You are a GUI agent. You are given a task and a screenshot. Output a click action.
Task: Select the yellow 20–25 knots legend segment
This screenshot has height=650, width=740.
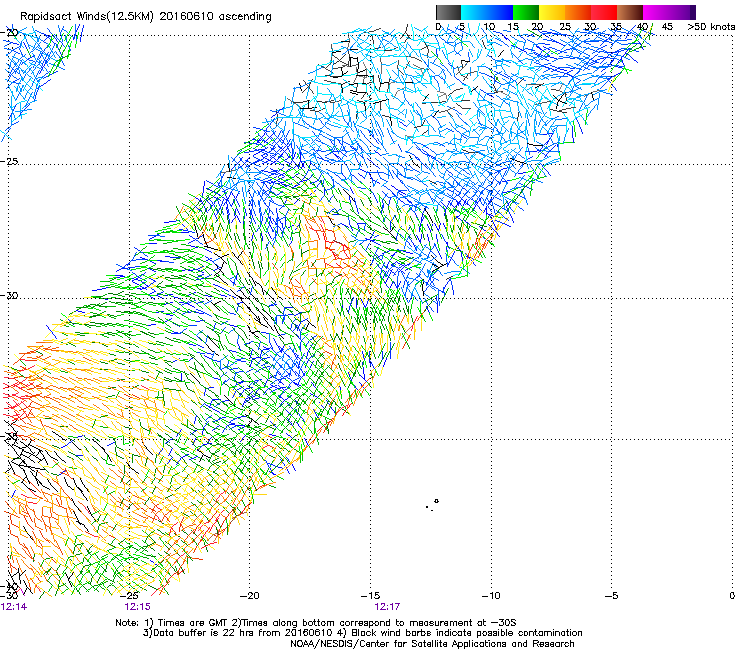552,12
